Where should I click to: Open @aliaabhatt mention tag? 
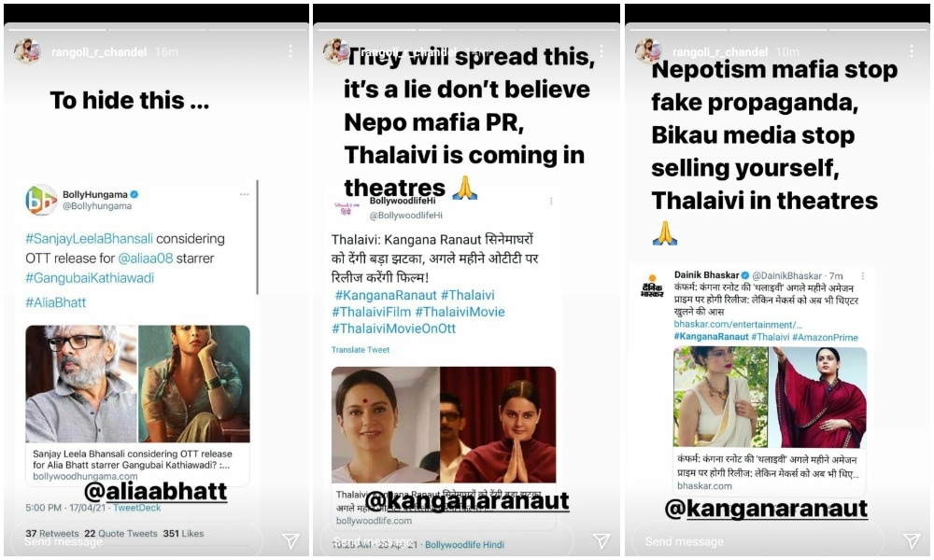[x=155, y=492]
